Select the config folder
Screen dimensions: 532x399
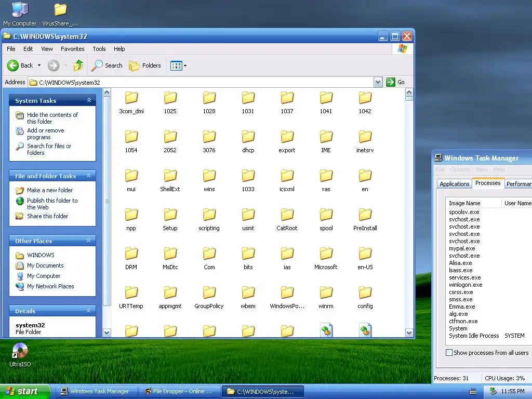pos(365,297)
